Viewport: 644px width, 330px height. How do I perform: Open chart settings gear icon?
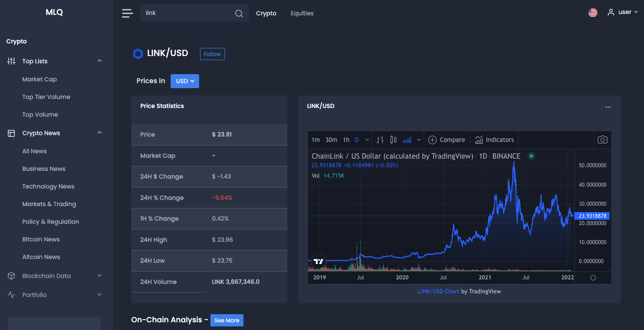(x=593, y=278)
